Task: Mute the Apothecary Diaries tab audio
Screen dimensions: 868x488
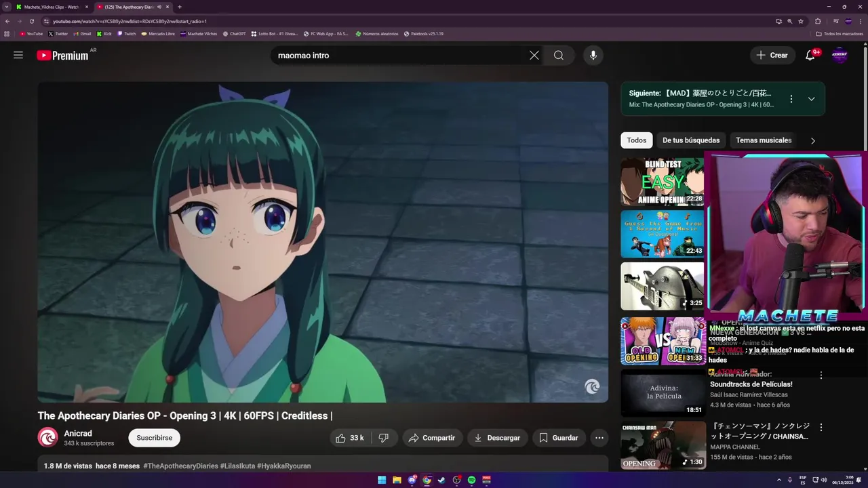Action: click(x=159, y=7)
